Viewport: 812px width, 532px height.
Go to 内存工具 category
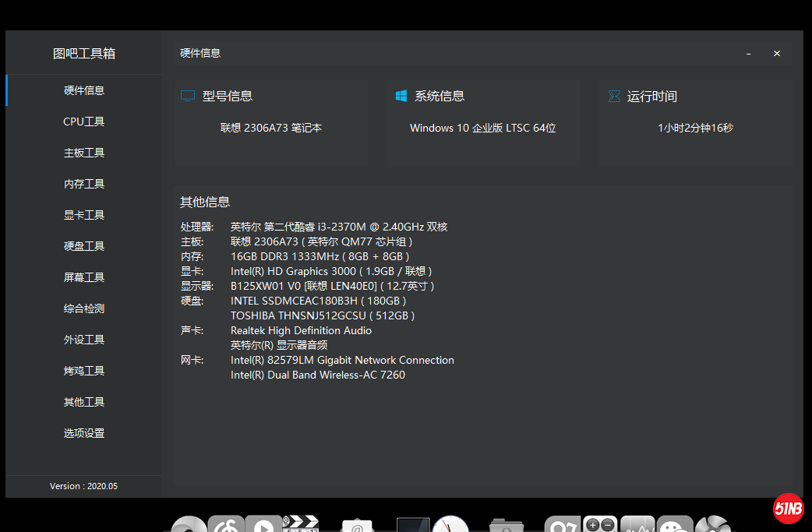[84, 184]
